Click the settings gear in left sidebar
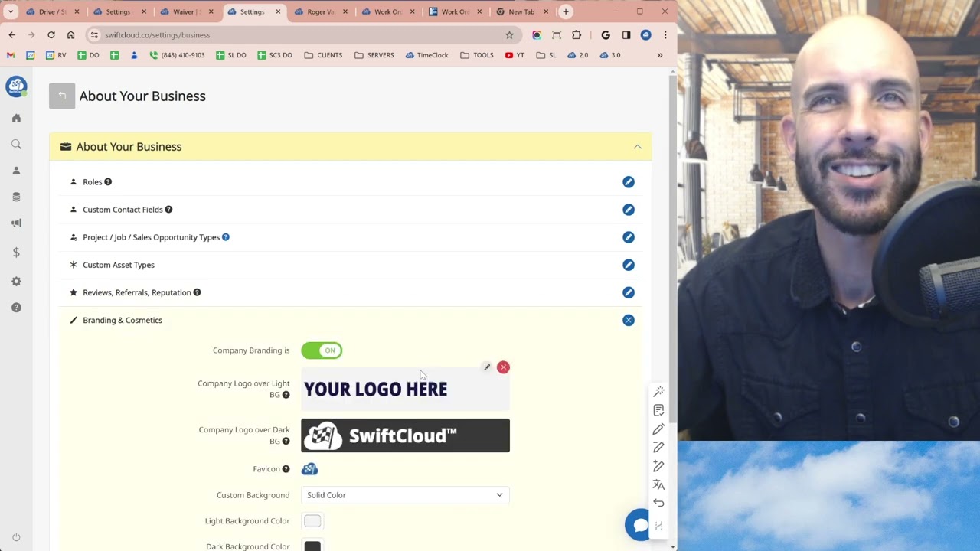Viewport: 980px width, 551px height. (16, 282)
